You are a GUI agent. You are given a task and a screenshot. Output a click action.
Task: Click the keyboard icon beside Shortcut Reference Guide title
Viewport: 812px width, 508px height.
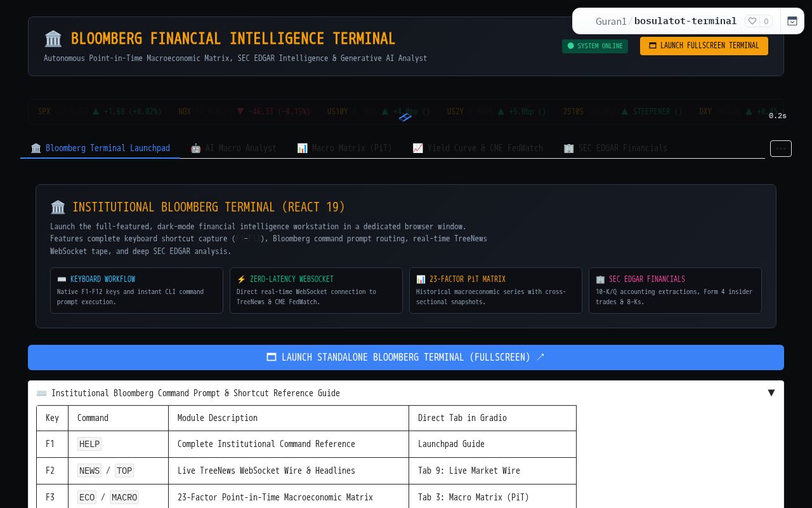(42, 393)
